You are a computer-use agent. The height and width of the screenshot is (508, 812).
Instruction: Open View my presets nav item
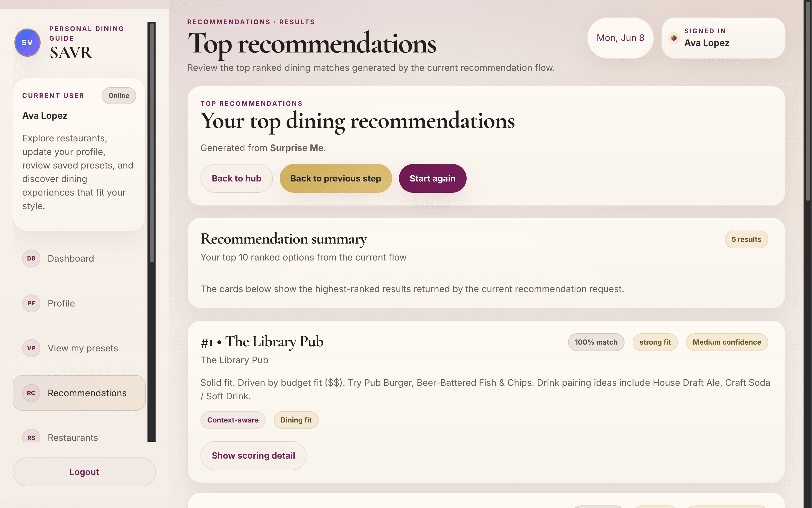pos(79,348)
